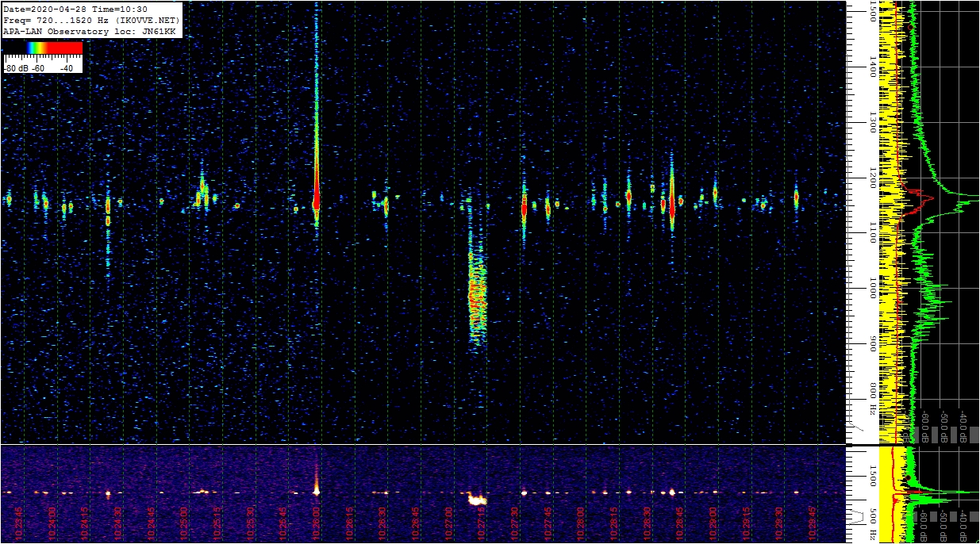
Task: Select the 10:25:00 time marker
Action: [185, 523]
